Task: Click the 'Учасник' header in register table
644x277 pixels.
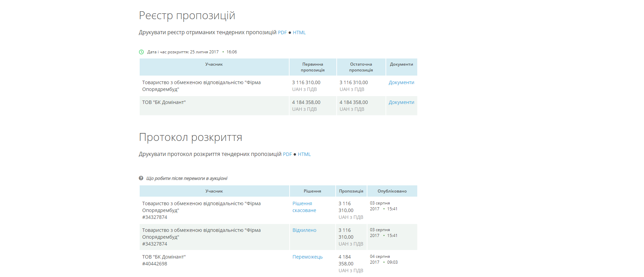Action: click(214, 64)
